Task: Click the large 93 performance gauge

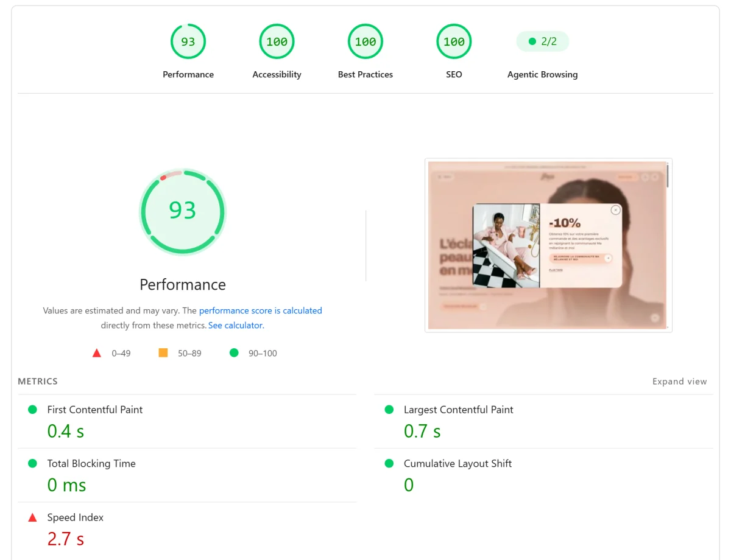Action: coord(183,211)
